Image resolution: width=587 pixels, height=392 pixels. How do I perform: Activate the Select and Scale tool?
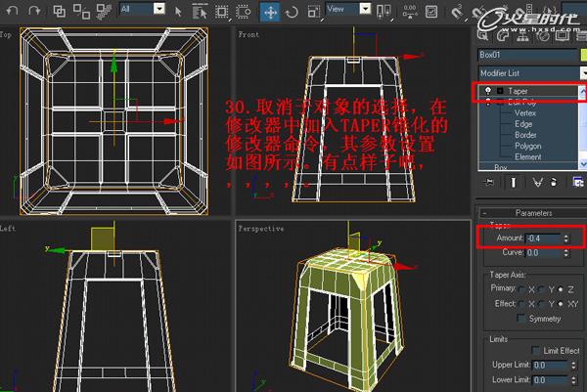[313, 12]
